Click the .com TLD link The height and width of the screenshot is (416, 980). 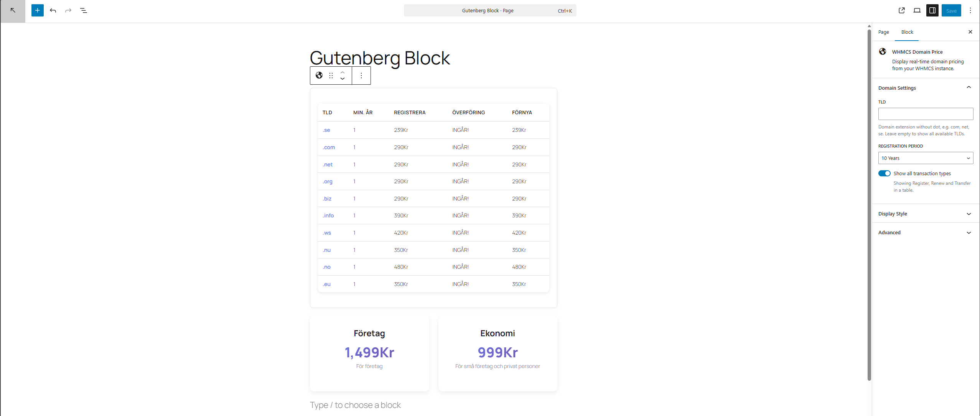coord(329,147)
